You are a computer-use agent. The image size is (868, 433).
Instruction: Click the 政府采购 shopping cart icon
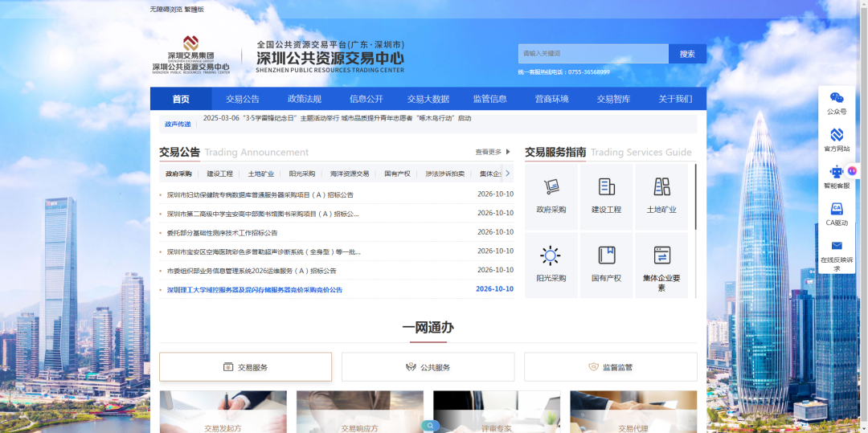(x=551, y=187)
